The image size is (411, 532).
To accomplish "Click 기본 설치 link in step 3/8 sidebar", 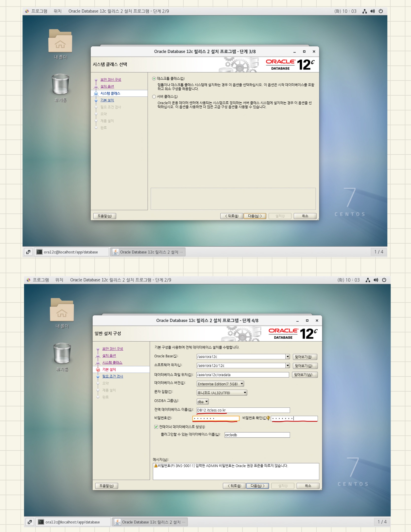I will (107, 100).
